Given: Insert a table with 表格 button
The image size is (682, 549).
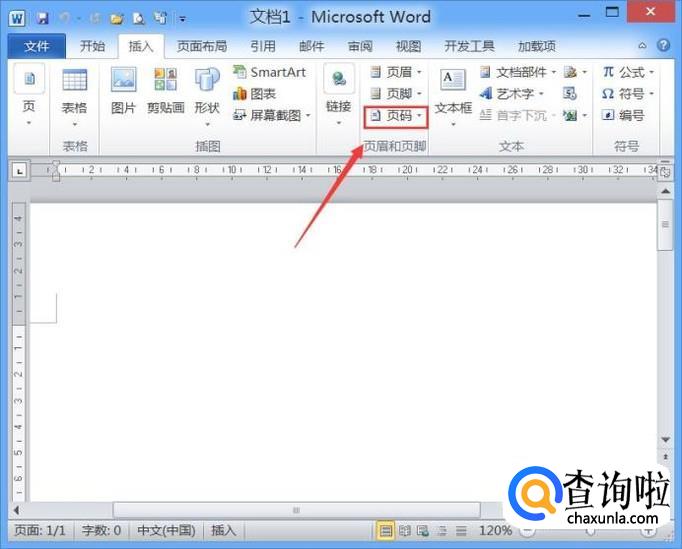Looking at the screenshot, I should (x=74, y=97).
